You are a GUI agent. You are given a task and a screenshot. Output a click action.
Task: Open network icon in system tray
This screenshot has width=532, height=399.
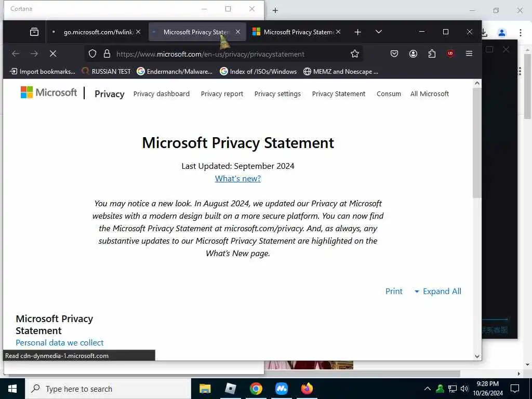point(453,389)
